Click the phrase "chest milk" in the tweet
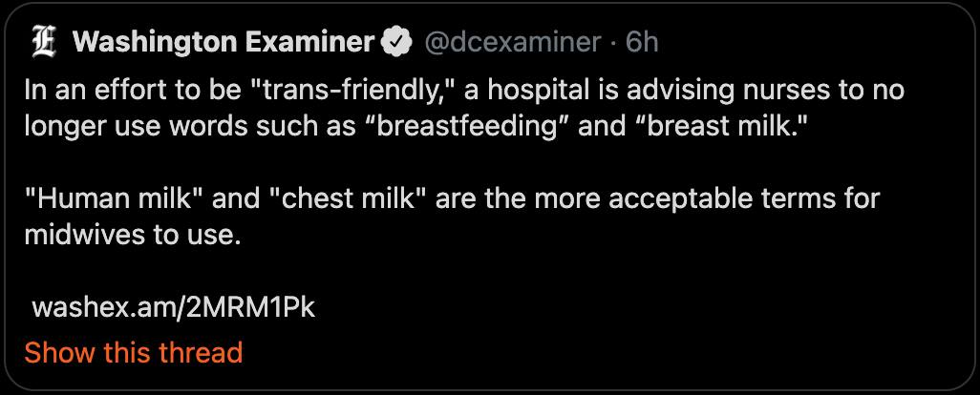The image size is (980, 395). point(344,199)
